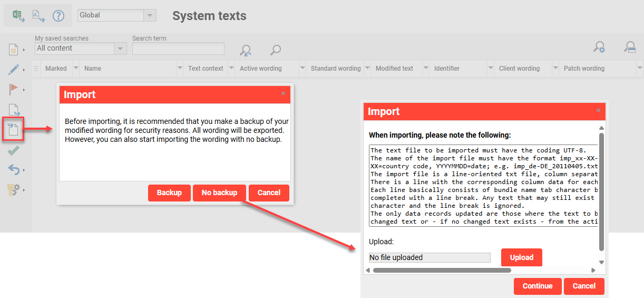Open the Client wording column filter arrow
The height and width of the screenshot is (298, 644).
click(x=555, y=68)
